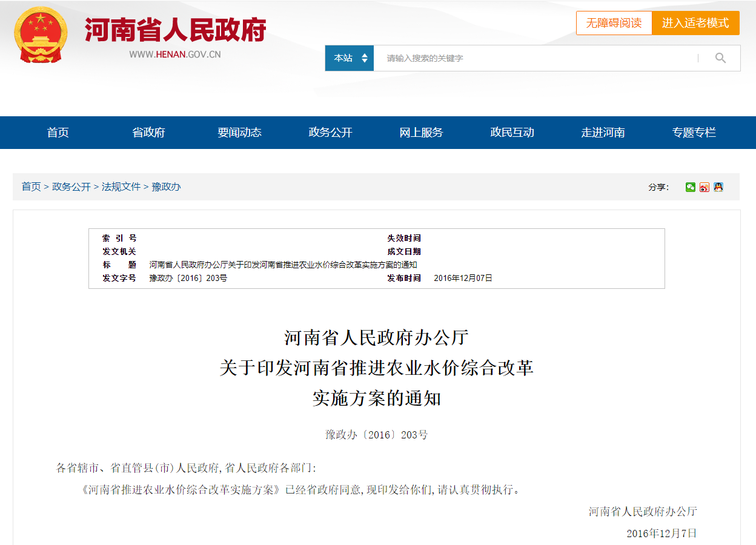Screen dimensions: 756x545
Task: Navigate to the 网上服务 menu item
Action: (x=422, y=133)
